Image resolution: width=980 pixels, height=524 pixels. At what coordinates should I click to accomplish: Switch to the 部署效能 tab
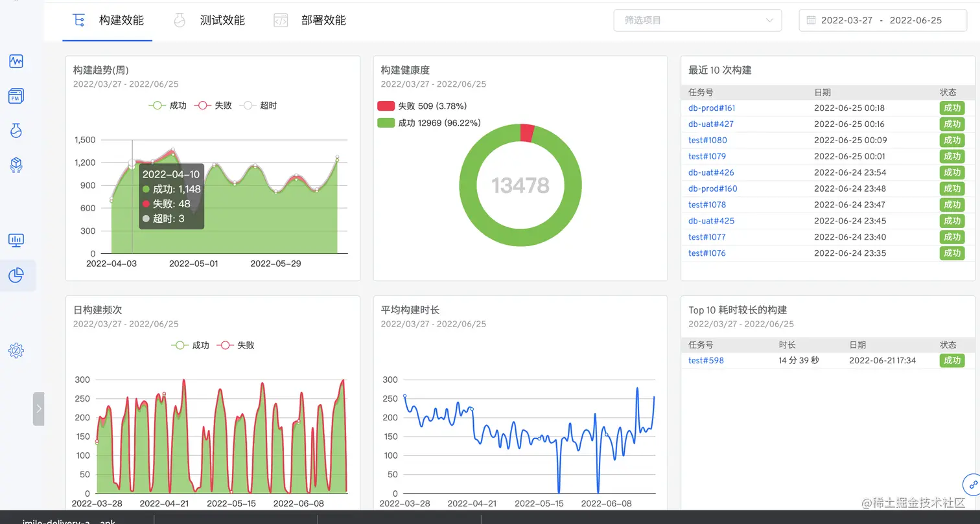tap(310, 20)
